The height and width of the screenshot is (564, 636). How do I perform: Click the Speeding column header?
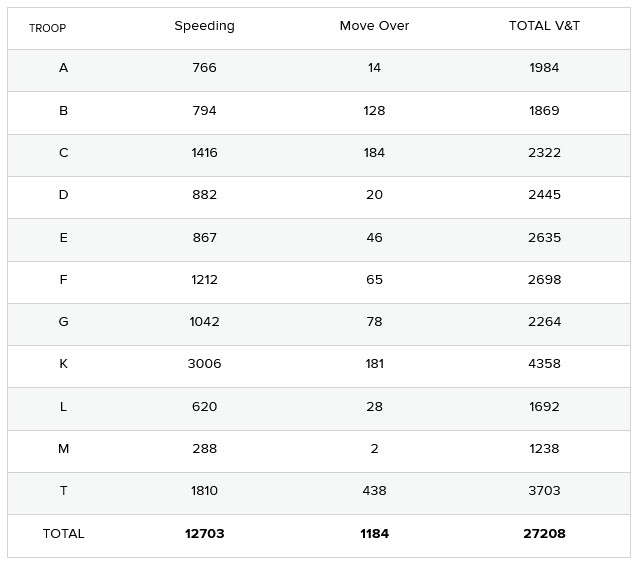click(204, 26)
